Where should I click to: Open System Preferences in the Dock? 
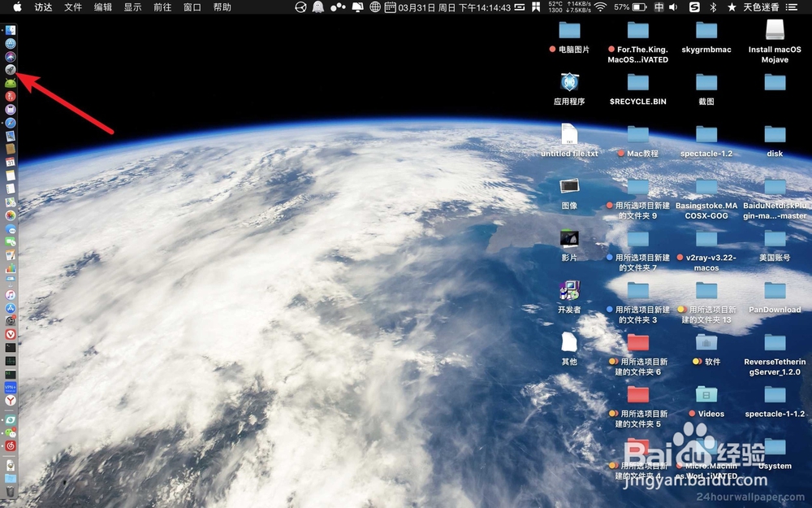point(11,321)
